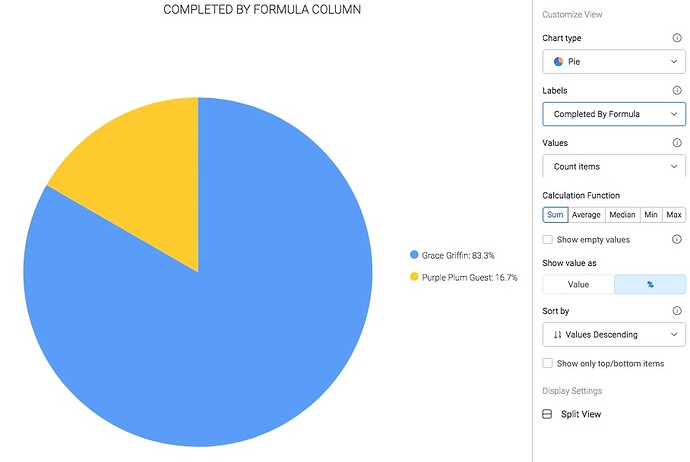The height and width of the screenshot is (462, 690).
Task: Click info icon next to Sort by
Action: click(677, 311)
